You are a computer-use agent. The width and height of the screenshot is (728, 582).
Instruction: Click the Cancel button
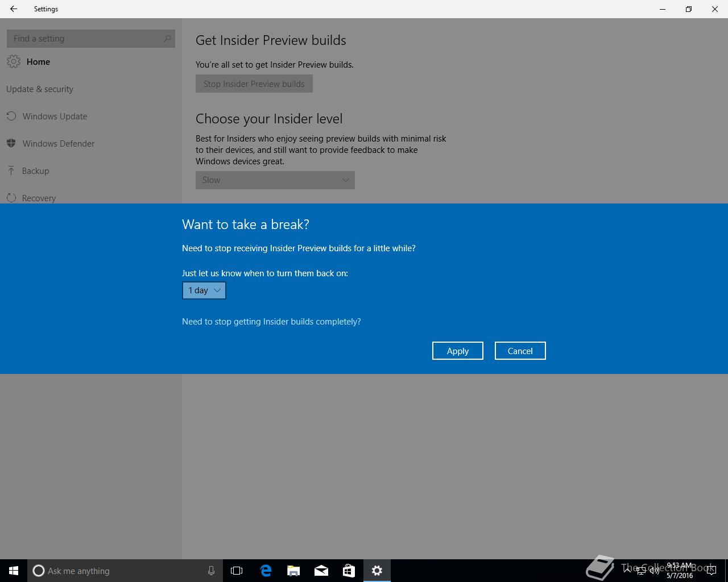(520, 351)
